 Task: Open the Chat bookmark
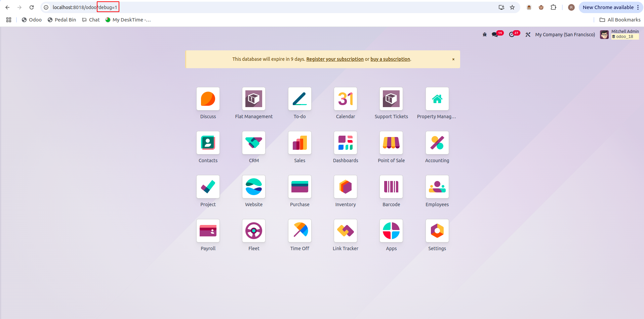[91, 20]
